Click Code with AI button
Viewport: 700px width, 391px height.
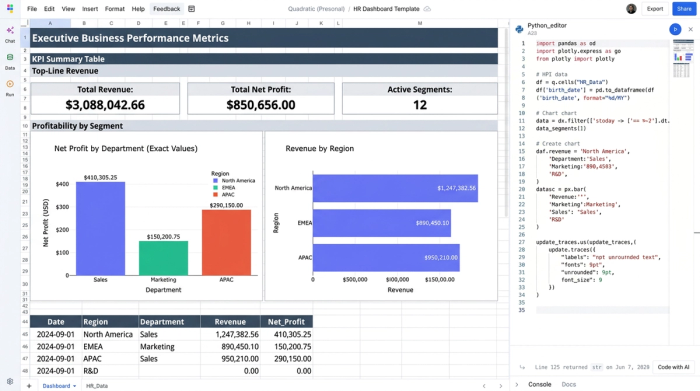(673, 367)
